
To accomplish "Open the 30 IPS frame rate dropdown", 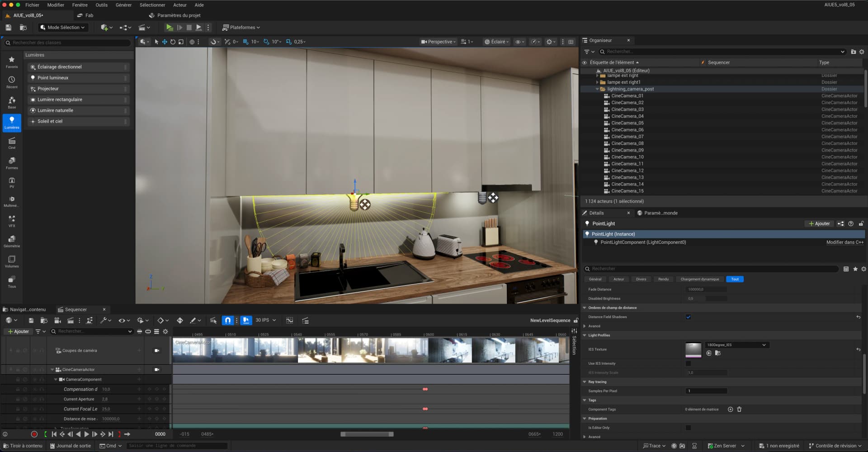I will point(264,320).
